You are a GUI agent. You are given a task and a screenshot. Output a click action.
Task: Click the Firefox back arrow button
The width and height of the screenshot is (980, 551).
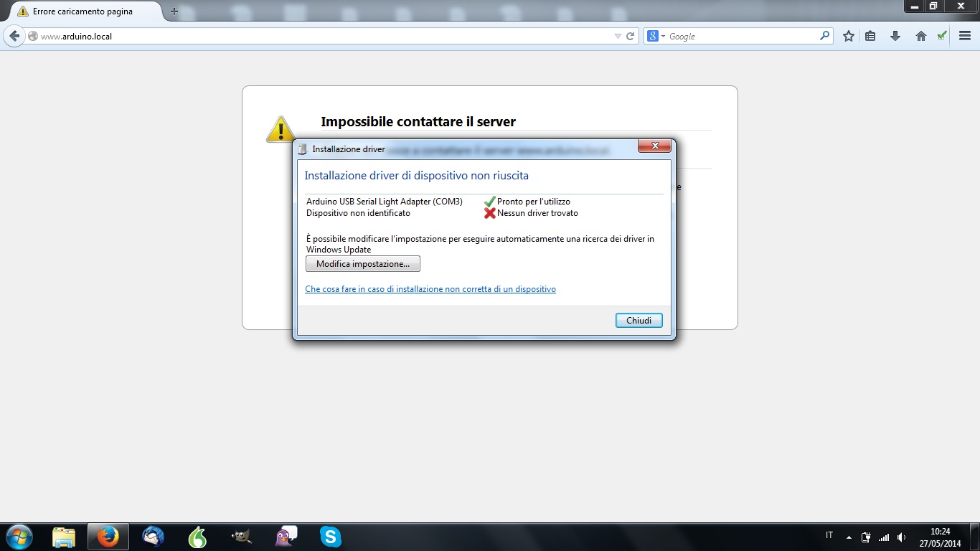point(14,36)
